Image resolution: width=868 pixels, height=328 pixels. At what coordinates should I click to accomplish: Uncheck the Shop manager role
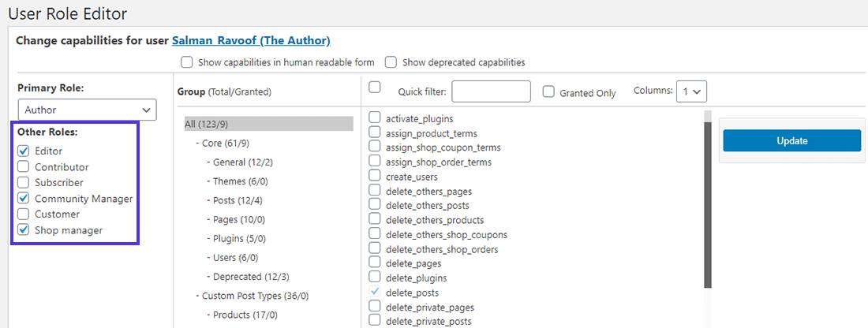(24, 229)
